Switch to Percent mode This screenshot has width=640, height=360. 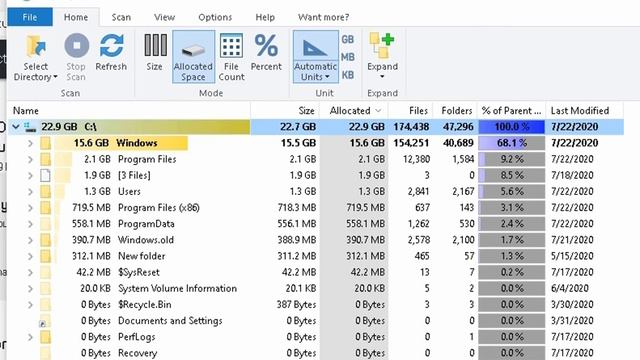click(266, 53)
